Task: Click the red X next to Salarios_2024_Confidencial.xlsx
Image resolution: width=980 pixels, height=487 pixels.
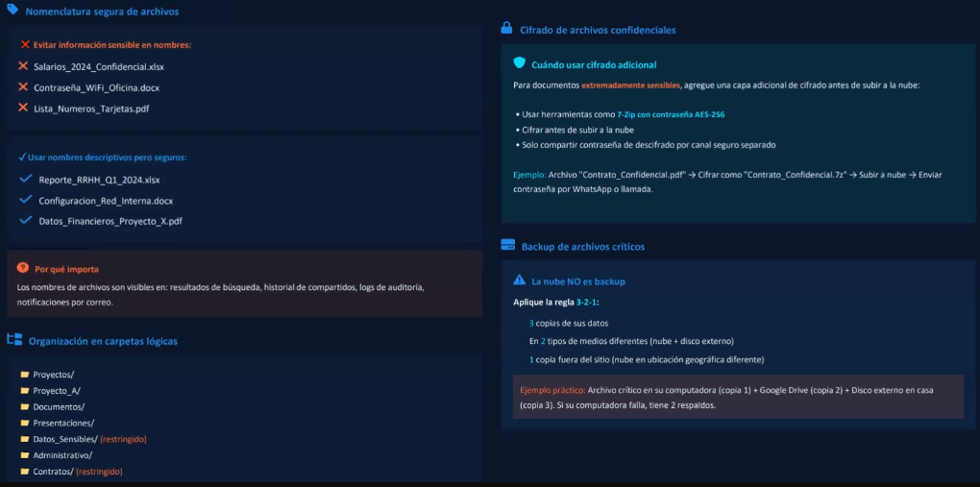Action: pyautogui.click(x=24, y=66)
